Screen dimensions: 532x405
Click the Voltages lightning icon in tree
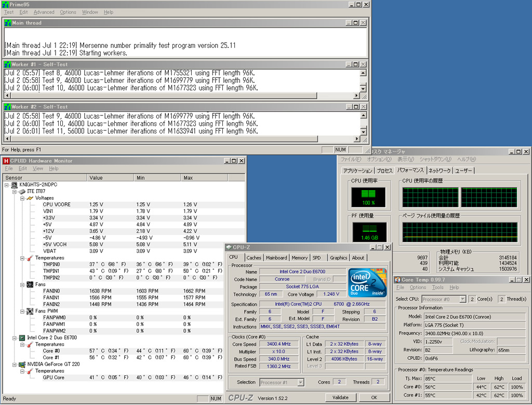30,198
